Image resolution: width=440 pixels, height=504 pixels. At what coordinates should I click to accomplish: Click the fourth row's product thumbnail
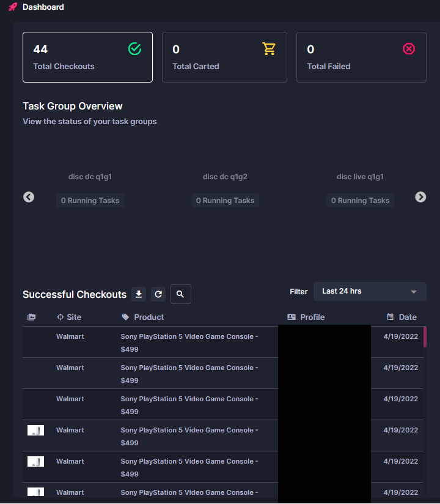[x=35, y=431]
